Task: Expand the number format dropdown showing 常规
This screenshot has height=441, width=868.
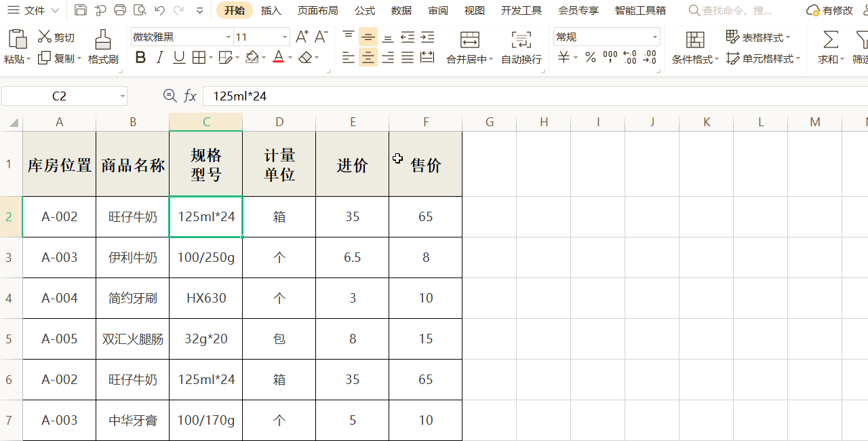Action: point(654,37)
